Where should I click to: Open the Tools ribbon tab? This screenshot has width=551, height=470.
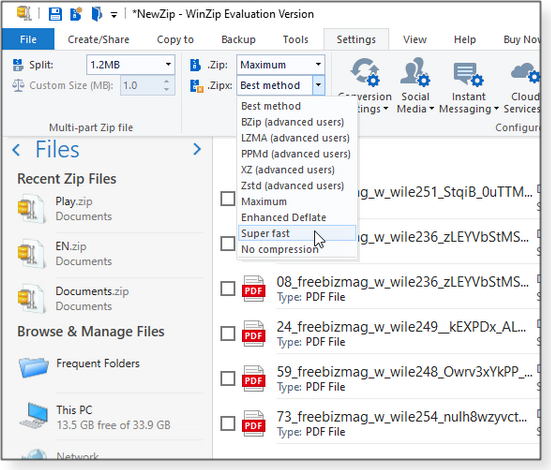click(296, 39)
